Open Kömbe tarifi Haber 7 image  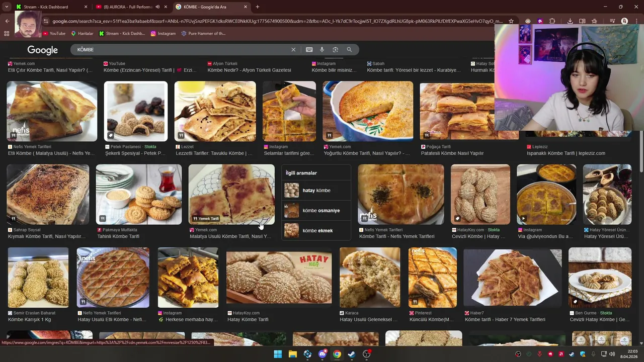(512, 278)
